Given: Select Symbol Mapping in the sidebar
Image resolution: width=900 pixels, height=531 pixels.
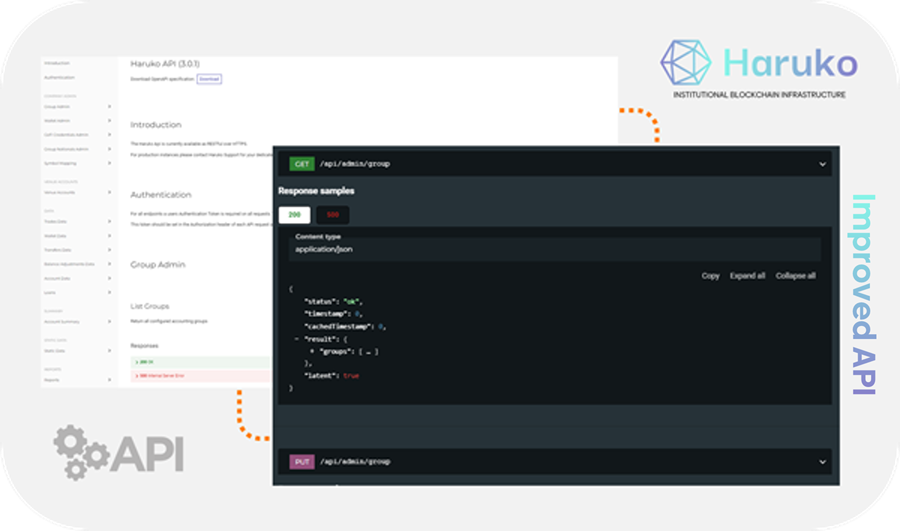Looking at the screenshot, I should point(60,164).
